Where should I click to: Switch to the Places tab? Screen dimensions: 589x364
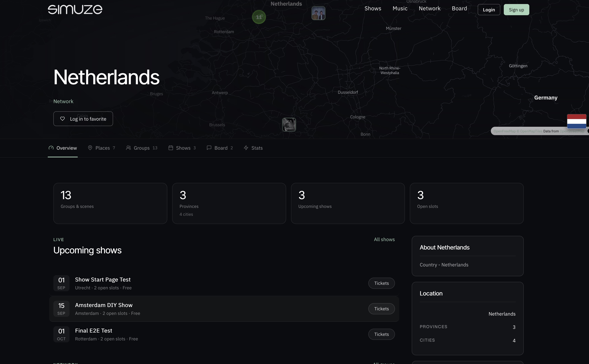(101, 148)
